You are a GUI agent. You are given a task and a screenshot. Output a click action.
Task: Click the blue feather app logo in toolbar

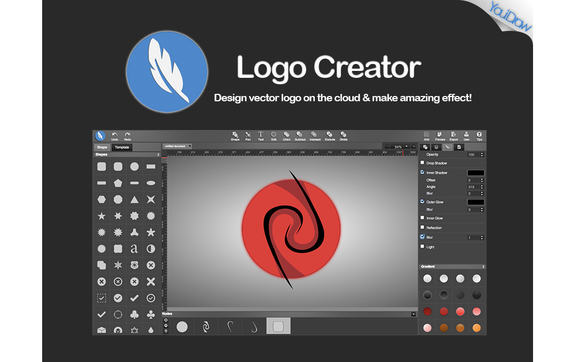[100, 136]
